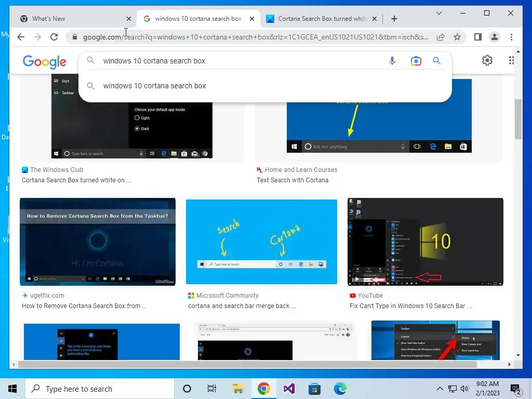Click the page scroll up arrow
532x399 pixels.
tap(518, 51)
